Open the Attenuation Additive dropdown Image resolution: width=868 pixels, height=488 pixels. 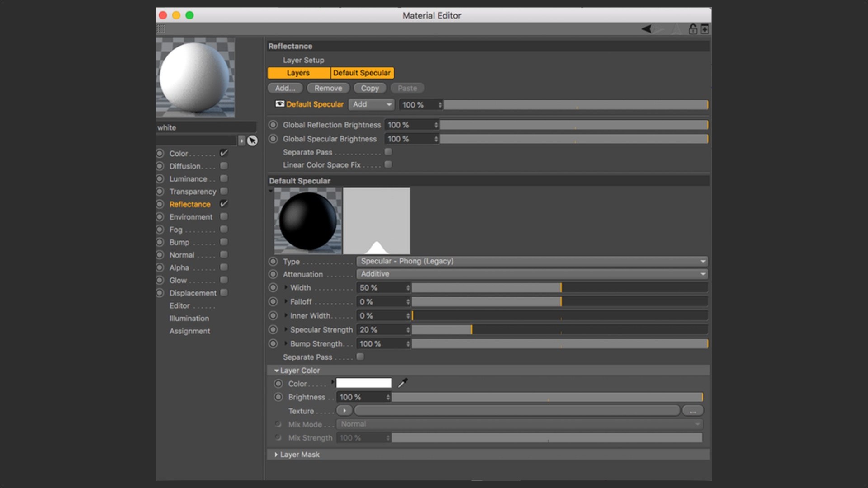532,274
